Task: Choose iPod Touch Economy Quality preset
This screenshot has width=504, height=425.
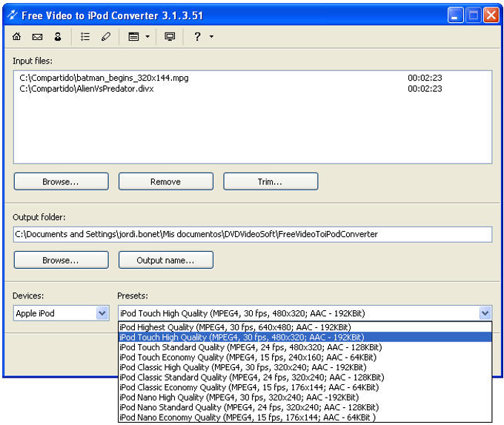Action: (305, 358)
